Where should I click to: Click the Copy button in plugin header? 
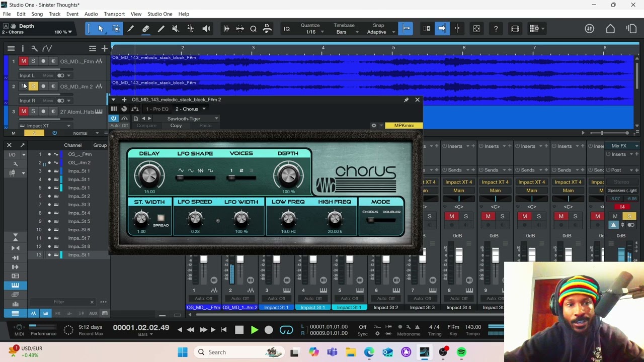(176, 126)
